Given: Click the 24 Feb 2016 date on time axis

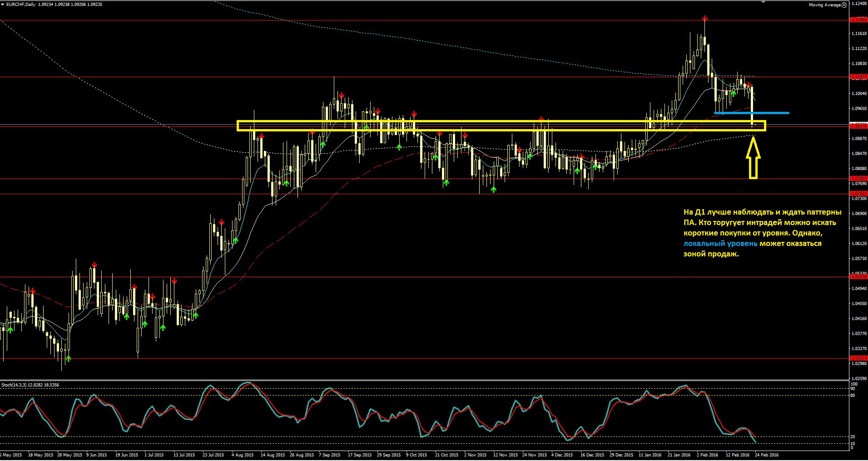Looking at the screenshot, I should pyautogui.click(x=767, y=455).
